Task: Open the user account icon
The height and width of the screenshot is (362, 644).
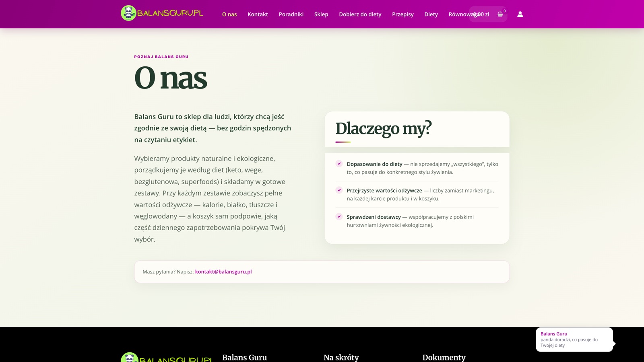Action: click(520, 14)
